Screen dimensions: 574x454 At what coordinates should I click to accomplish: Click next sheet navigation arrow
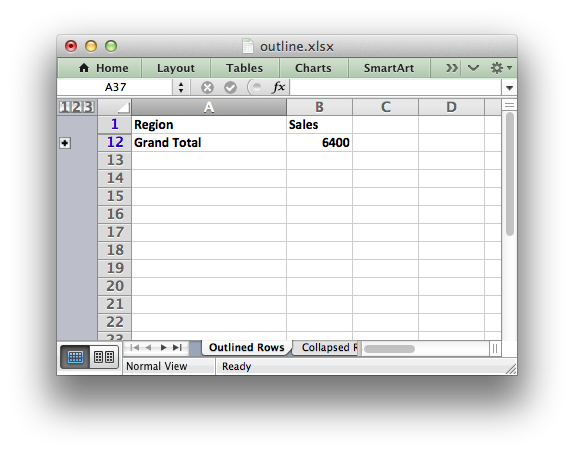[x=163, y=347]
